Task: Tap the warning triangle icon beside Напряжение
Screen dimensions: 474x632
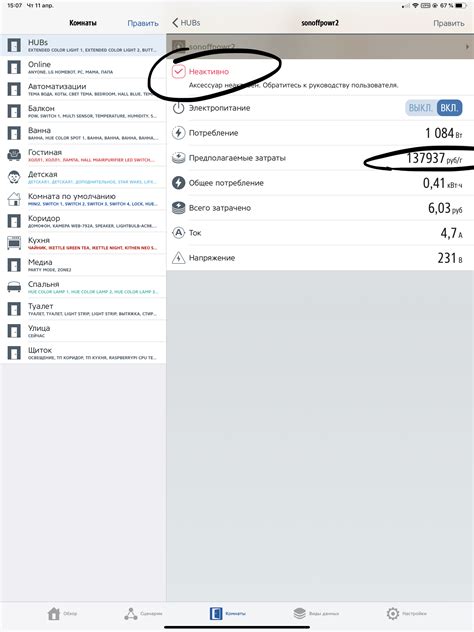Action: (178, 258)
